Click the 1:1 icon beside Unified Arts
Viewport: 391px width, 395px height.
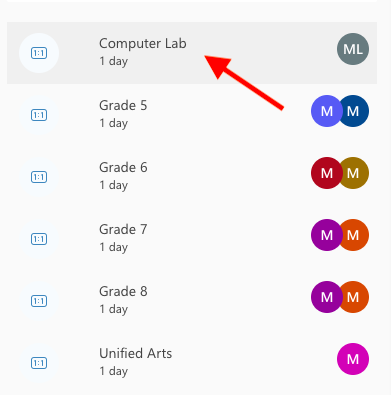[39, 363]
